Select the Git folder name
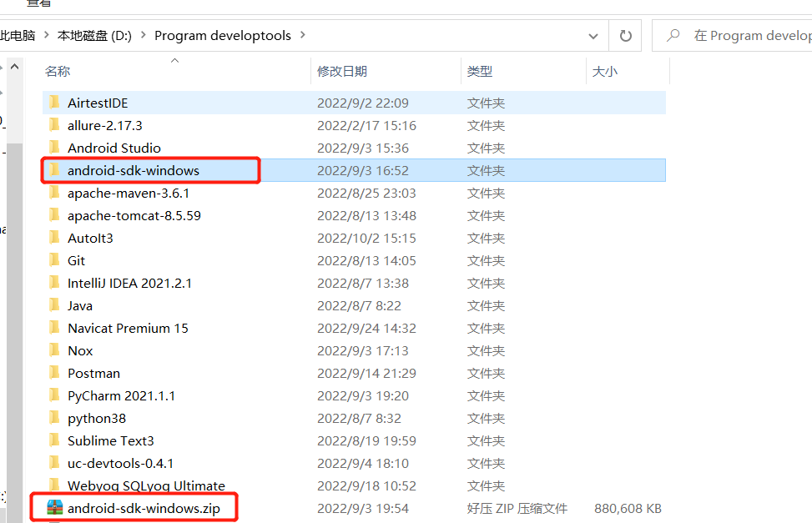The width and height of the screenshot is (812, 523). tap(76, 260)
